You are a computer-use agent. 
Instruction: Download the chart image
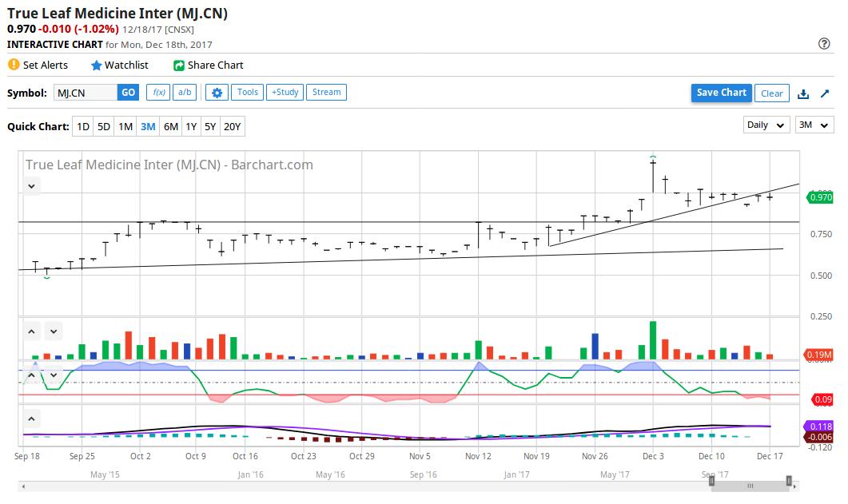tap(803, 93)
